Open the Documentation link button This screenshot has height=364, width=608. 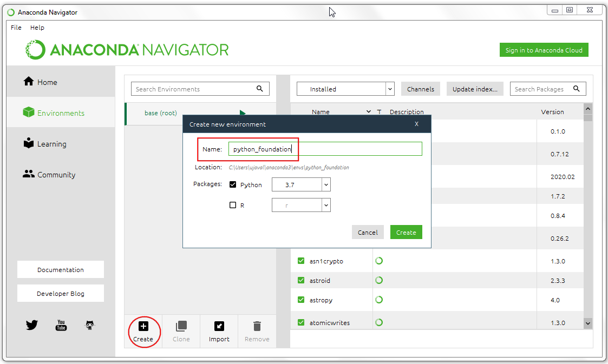61,269
